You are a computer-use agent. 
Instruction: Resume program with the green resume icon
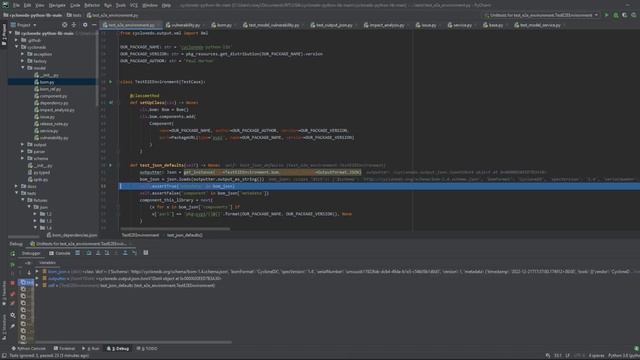[13, 264]
